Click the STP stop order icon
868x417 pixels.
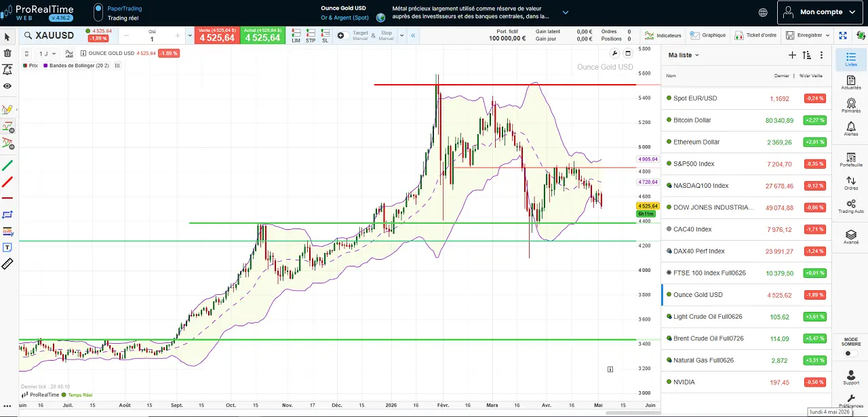coord(311,35)
